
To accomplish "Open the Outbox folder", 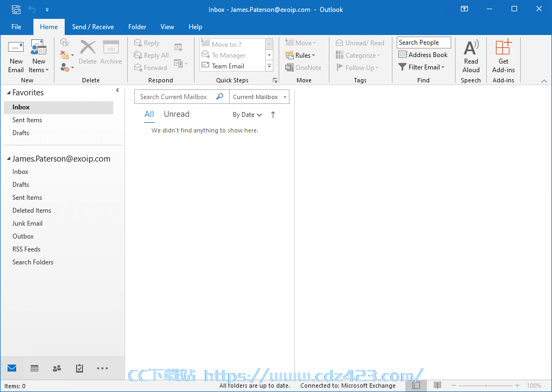I will click(23, 236).
